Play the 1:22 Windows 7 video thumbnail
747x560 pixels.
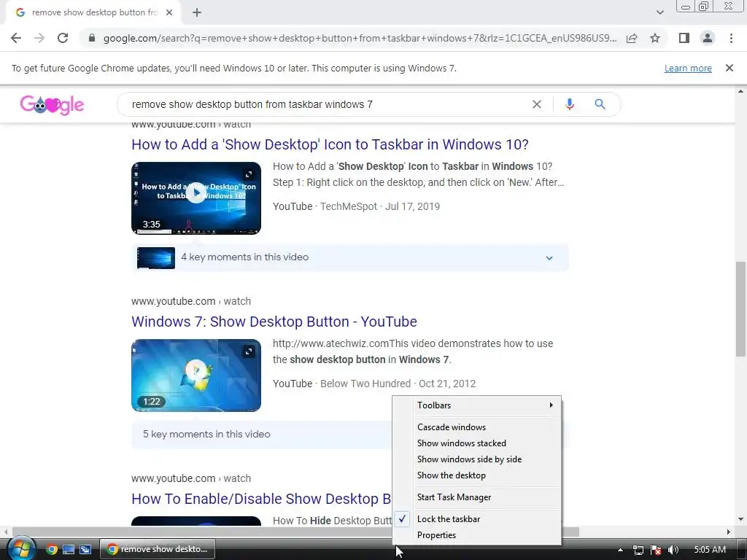pos(196,376)
